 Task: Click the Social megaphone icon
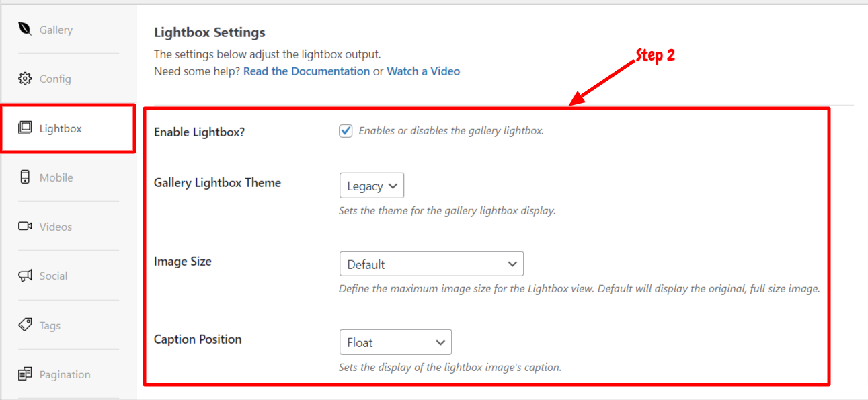[x=25, y=276]
